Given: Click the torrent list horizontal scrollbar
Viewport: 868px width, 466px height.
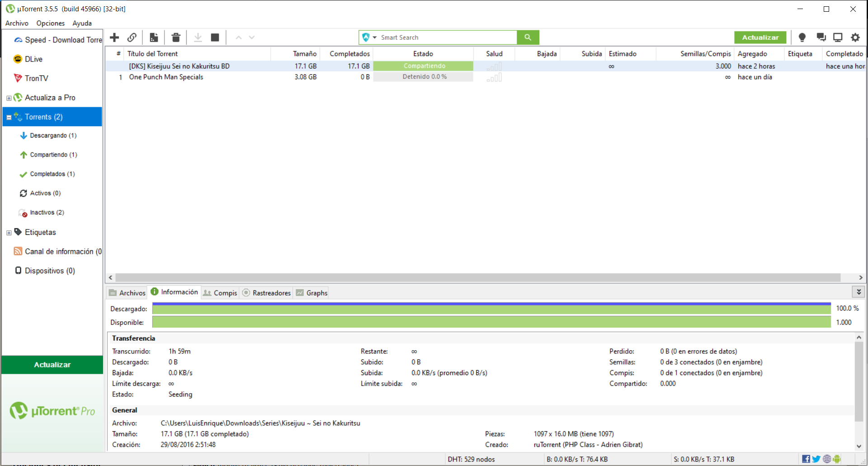Looking at the screenshot, I should (478, 277).
